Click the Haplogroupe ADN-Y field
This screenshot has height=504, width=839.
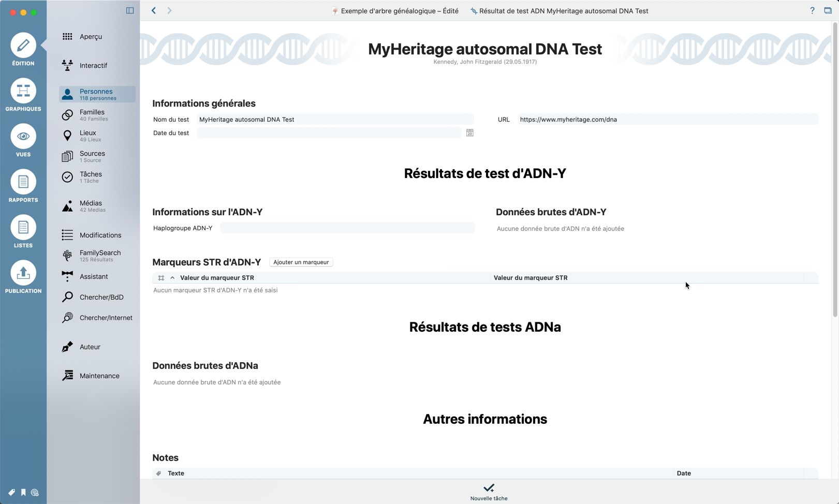[347, 228]
